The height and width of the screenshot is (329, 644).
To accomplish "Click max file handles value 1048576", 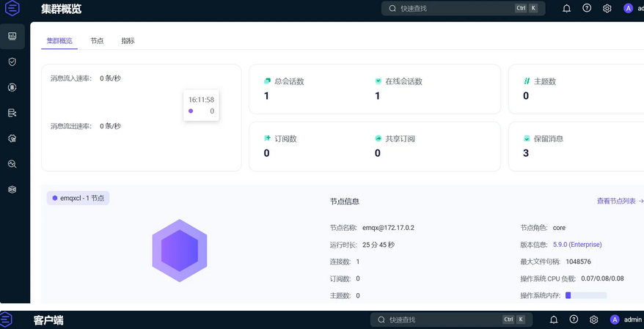I will click(x=578, y=262).
